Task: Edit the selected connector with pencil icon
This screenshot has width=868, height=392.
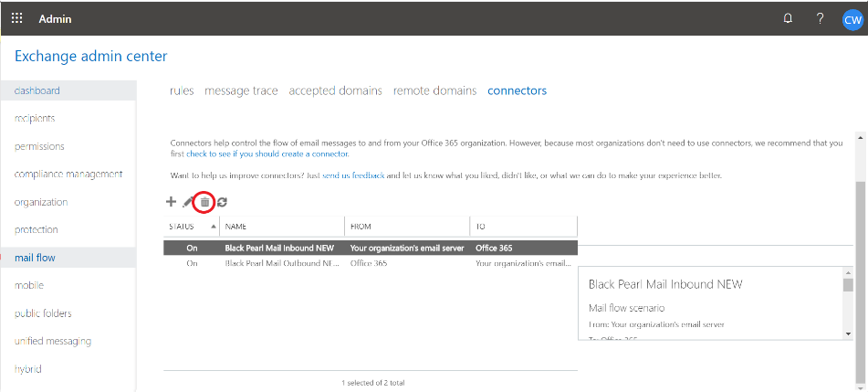Action: click(188, 202)
